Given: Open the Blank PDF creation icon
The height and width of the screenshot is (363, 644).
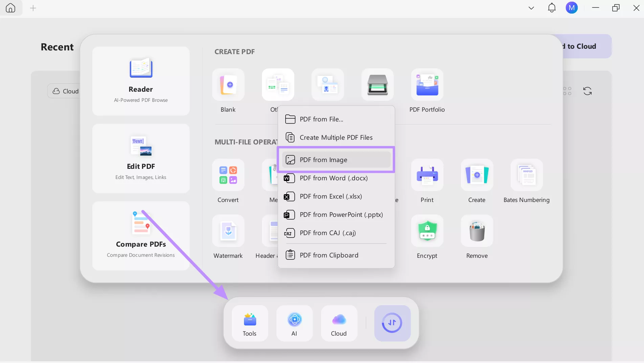Looking at the screenshot, I should tap(228, 85).
